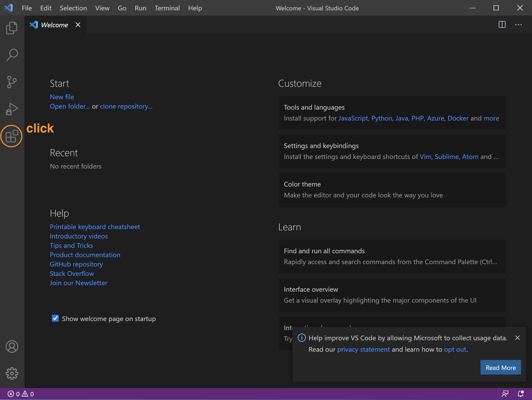Click the New file link
This screenshot has width=532, height=400.
[x=62, y=97]
